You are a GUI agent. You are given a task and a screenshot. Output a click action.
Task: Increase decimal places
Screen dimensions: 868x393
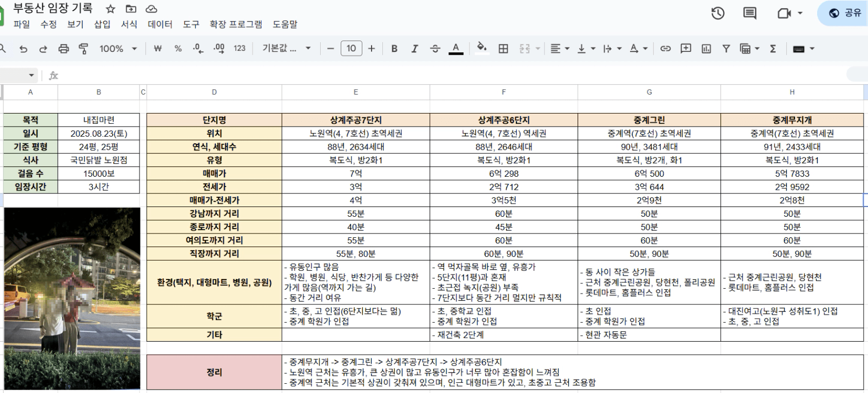[x=219, y=49]
